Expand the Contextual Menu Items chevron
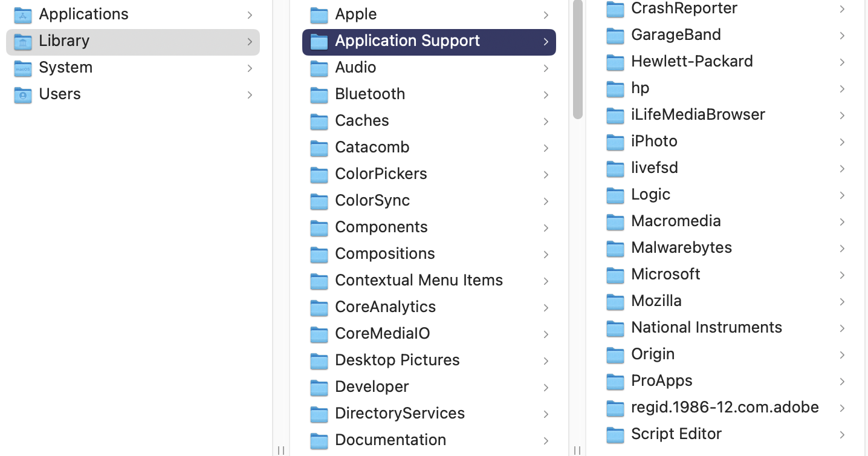The width and height of the screenshot is (868, 456). click(x=546, y=281)
